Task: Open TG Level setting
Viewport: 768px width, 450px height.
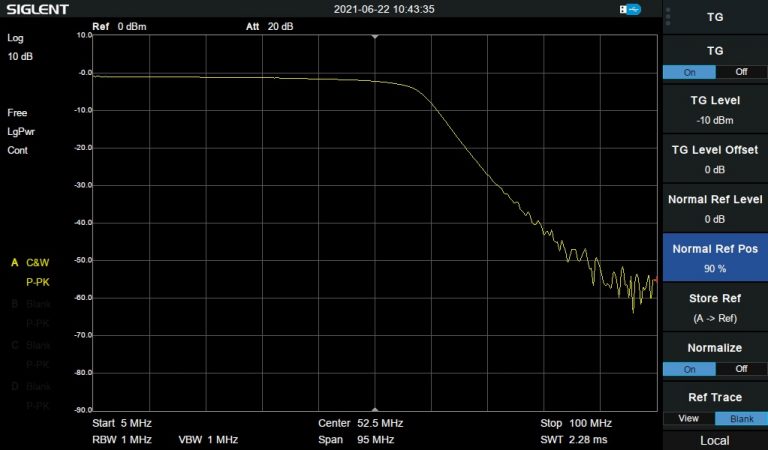Action: click(714, 110)
